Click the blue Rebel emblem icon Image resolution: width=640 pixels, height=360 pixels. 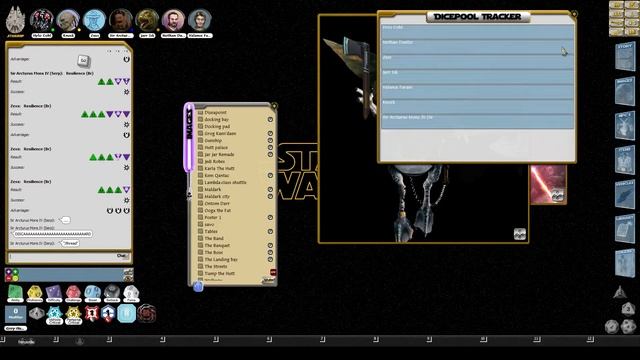[108, 314]
